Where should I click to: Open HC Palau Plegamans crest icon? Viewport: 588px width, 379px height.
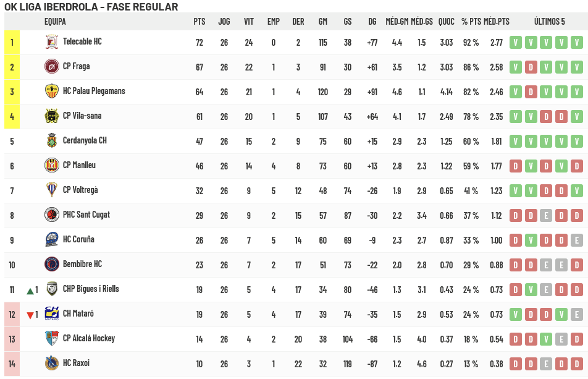pyautogui.click(x=52, y=91)
